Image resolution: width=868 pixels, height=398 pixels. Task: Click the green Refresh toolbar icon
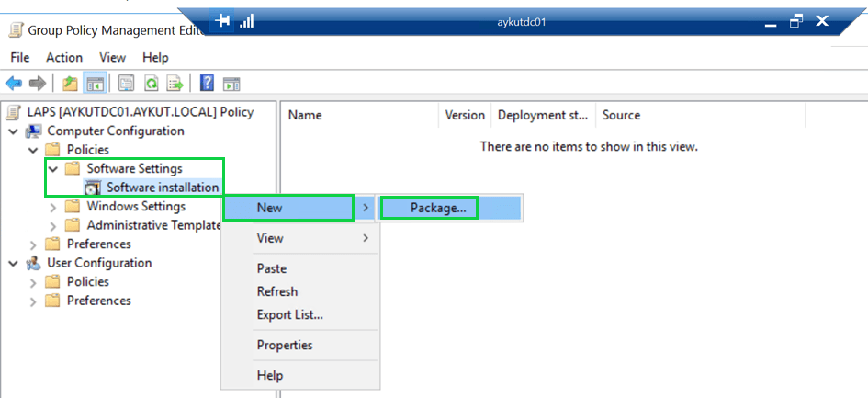(151, 84)
